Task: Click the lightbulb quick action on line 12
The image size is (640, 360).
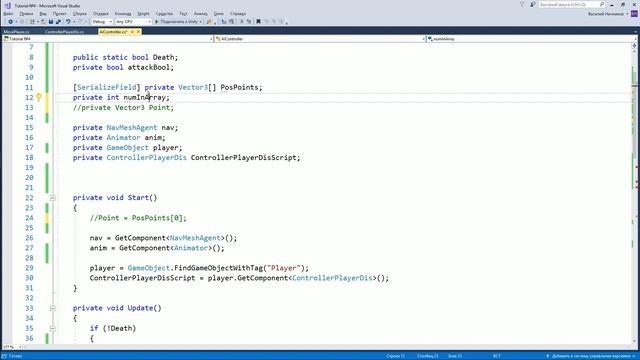Action: (39, 97)
